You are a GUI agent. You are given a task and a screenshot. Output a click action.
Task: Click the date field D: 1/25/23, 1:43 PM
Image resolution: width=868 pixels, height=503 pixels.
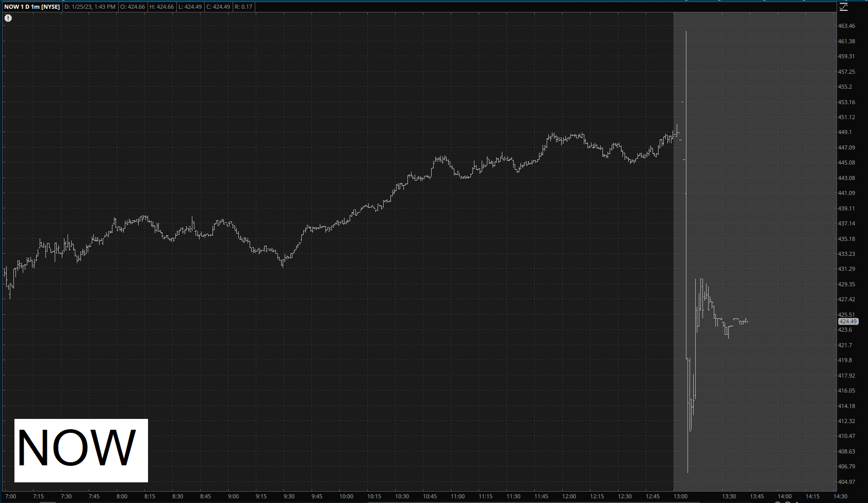(x=90, y=7)
